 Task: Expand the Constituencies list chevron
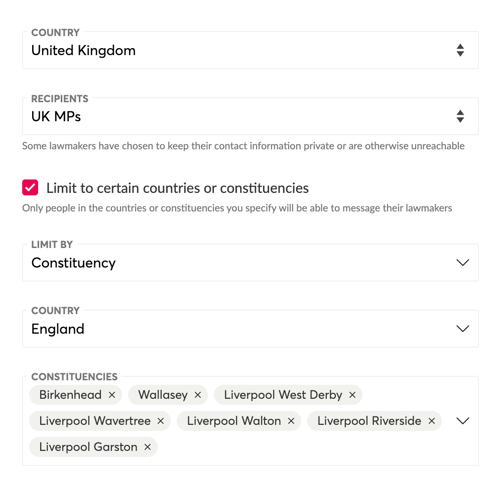[463, 421]
